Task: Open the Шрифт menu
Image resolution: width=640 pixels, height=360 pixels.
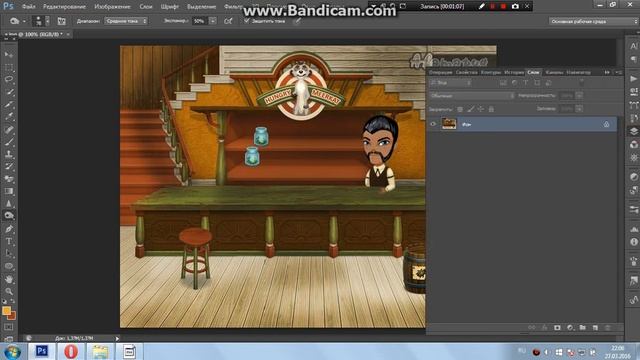Action: tap(169, 7)
